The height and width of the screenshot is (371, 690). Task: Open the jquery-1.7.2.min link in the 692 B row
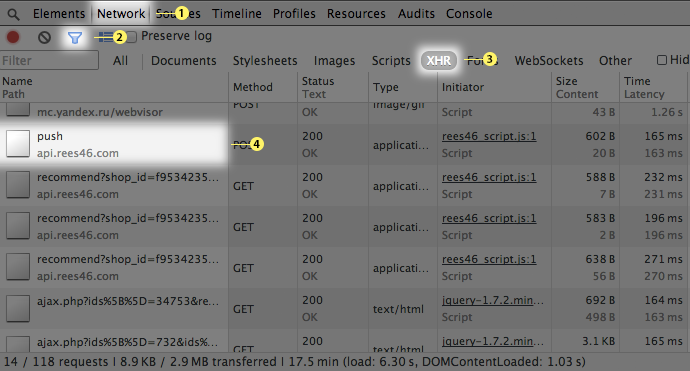(x=493, y=300)
